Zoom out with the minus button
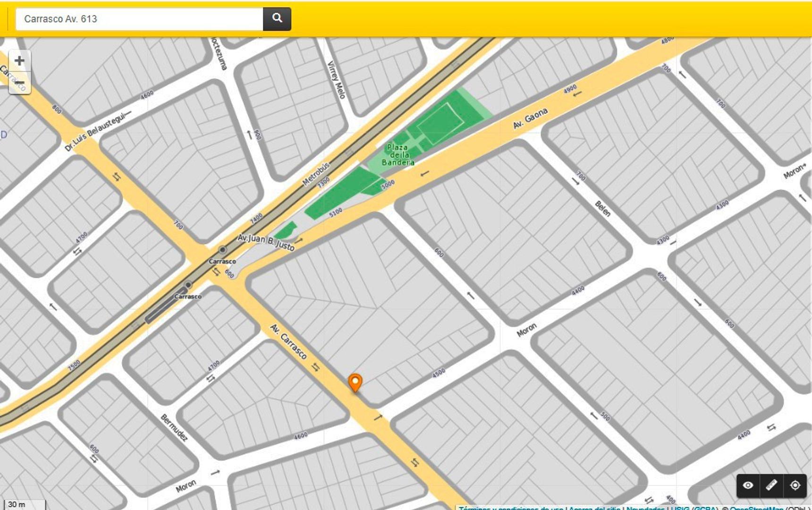Image resolution: width=812 pixels, height=510 pixels. click(19, 83)
